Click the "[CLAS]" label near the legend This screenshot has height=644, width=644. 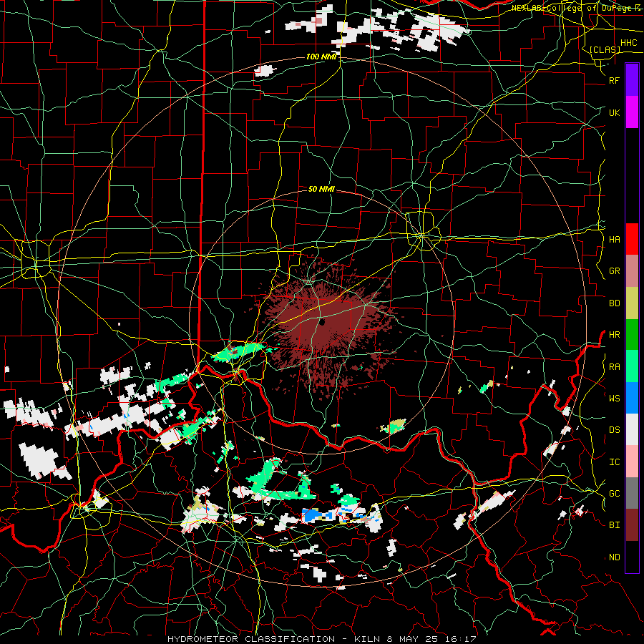coord(605,49)
